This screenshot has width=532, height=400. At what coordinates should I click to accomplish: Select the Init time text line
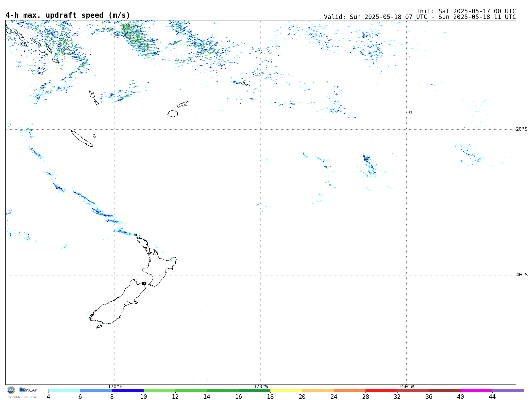466,11
